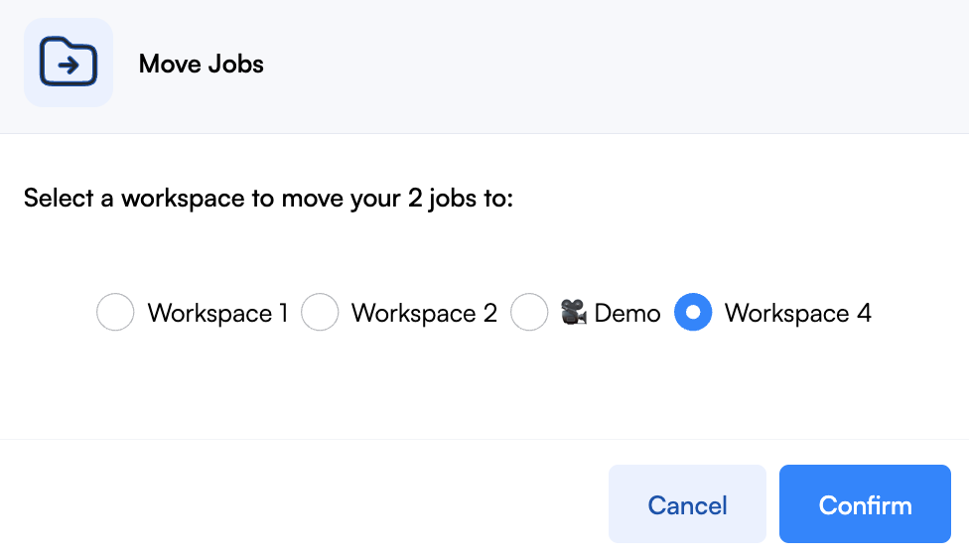Click the white dot in the blue radio

(x=693, y=312)
